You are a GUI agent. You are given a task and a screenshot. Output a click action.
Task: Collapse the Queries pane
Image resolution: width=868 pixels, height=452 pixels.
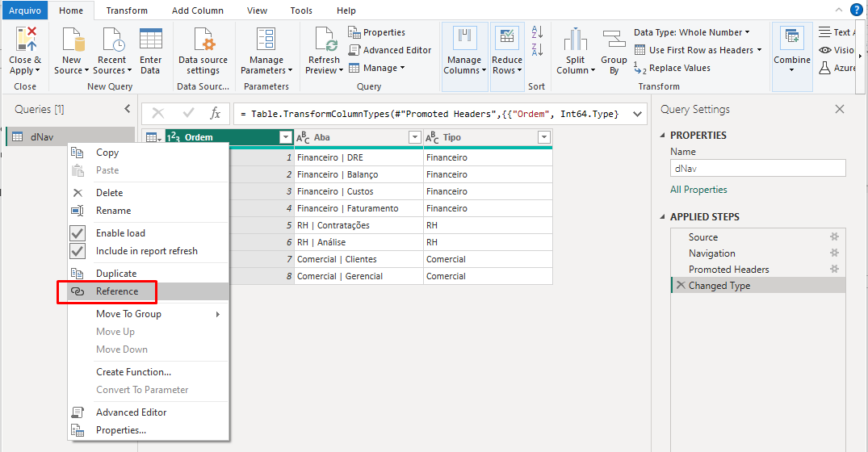[x=127, y=109]
